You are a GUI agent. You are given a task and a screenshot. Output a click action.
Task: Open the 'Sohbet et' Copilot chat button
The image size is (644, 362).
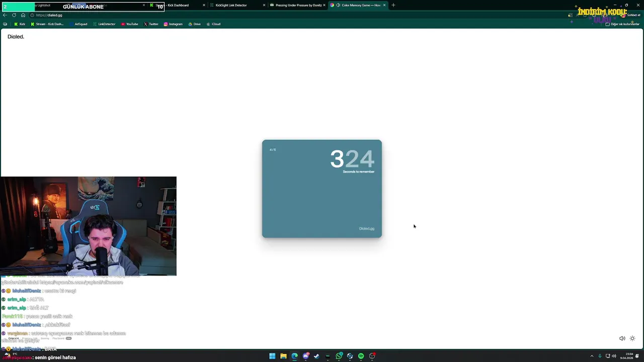631,15
